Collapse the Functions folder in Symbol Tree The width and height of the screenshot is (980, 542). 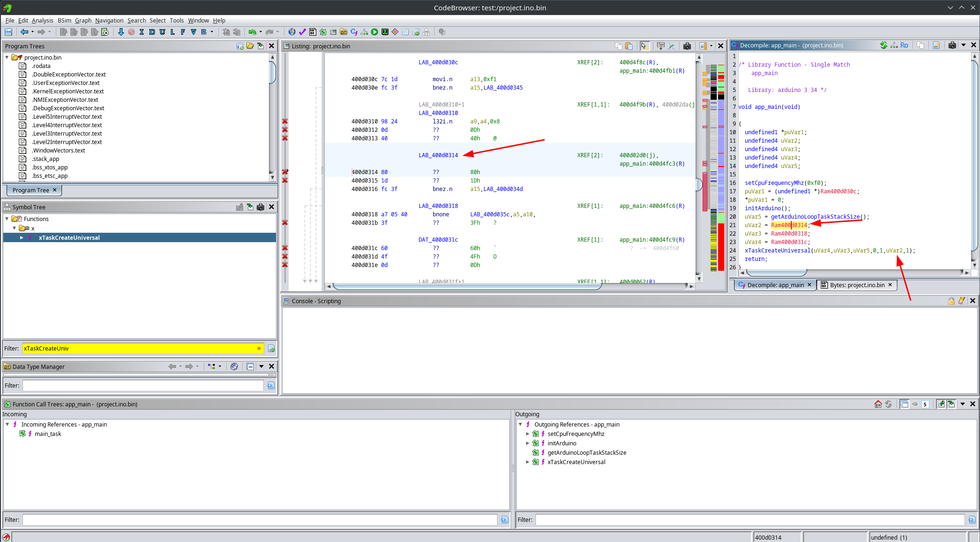coord(7,219)
